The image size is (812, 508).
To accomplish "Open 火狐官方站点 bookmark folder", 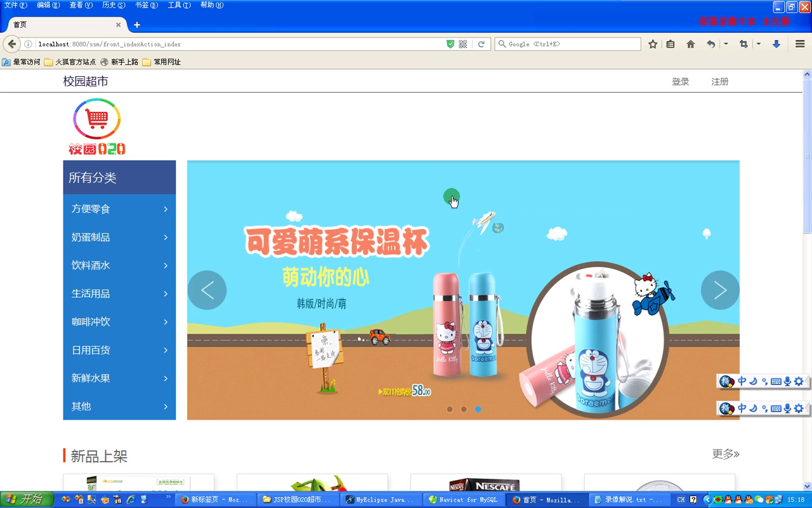I will (70, 62).
